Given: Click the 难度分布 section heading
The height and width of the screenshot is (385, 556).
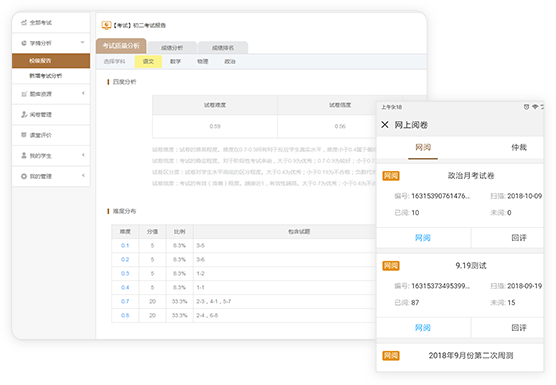Looking at the screenshot, I should point(124,211).
